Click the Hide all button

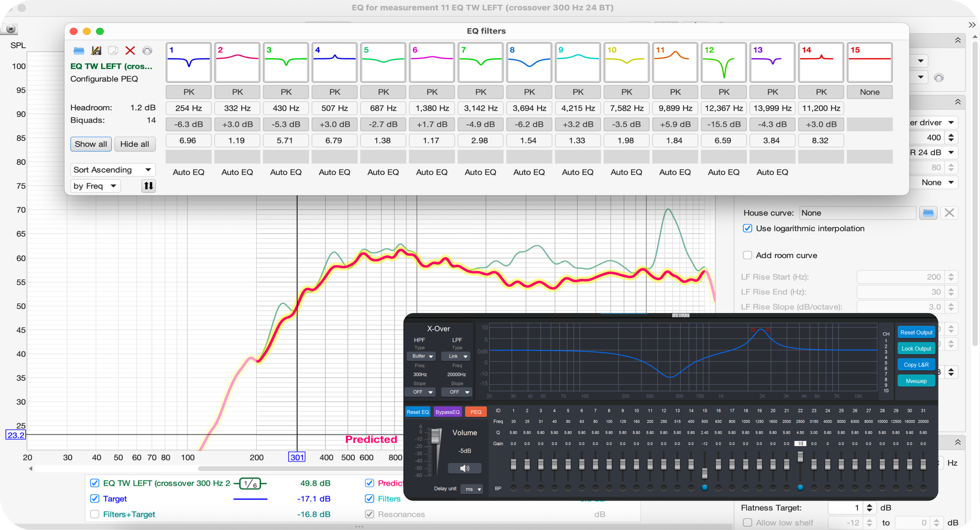135,145
